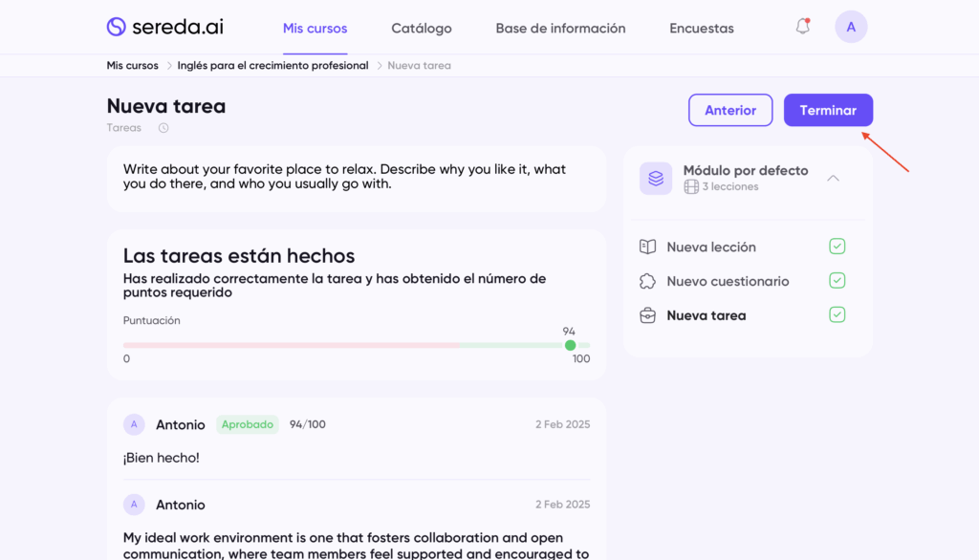
Task: Toggle the Nueva lección completion checkbox
Action: pyautogui.click(x=838, y=247)
